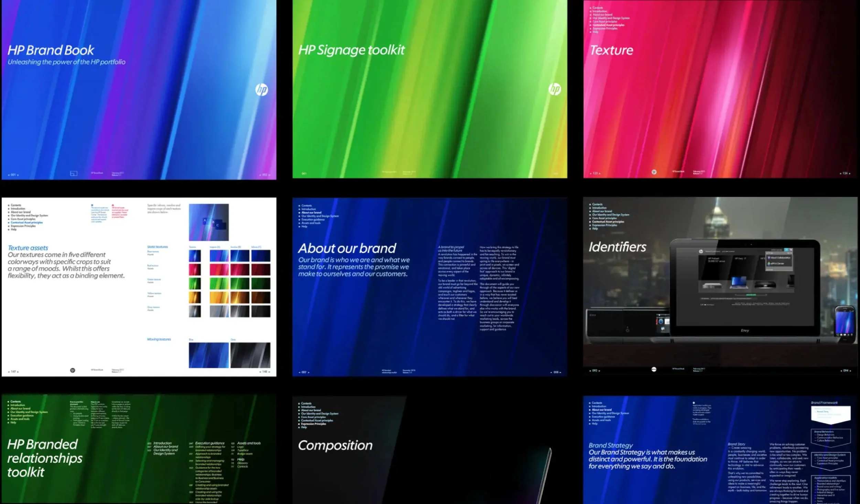Click the phone device on the Identifiers page

[x=845, y=322]
